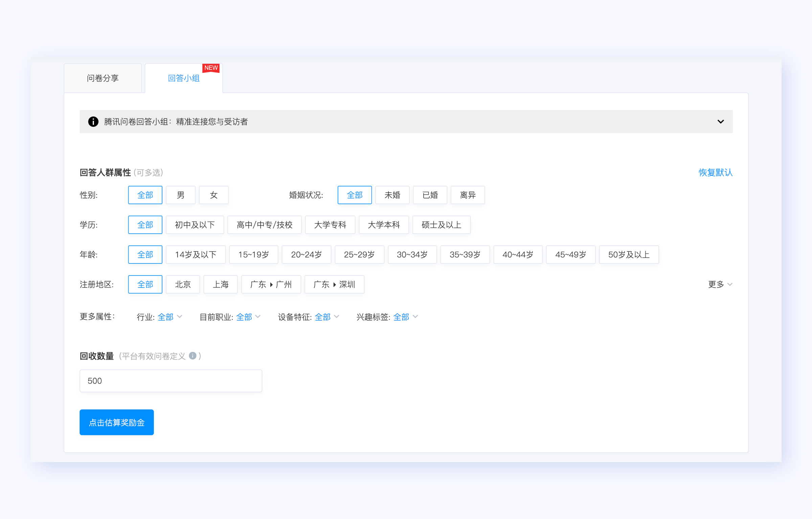Click the NEW badge on the tab
Screen dimensions: 812x519
point(211,68)
